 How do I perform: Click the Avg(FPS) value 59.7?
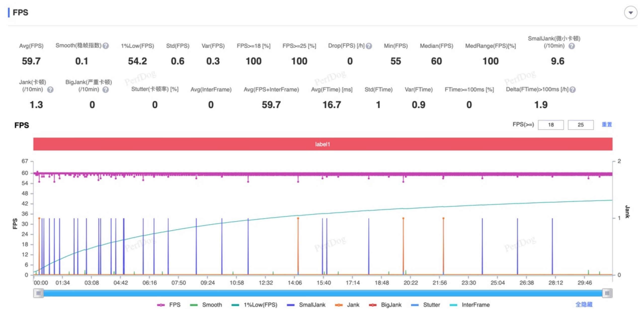click(31, 61)
